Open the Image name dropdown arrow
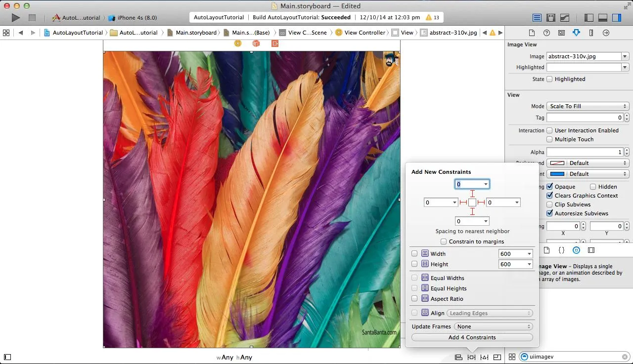Image resolution: width=633 pixels, height=364 pixels. (625, 56)
